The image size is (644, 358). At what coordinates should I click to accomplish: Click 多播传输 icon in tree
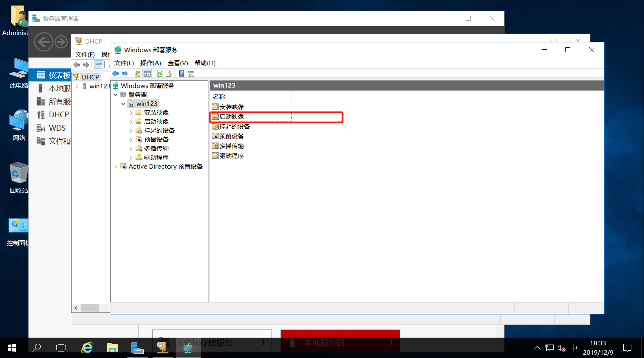(138, 149)
